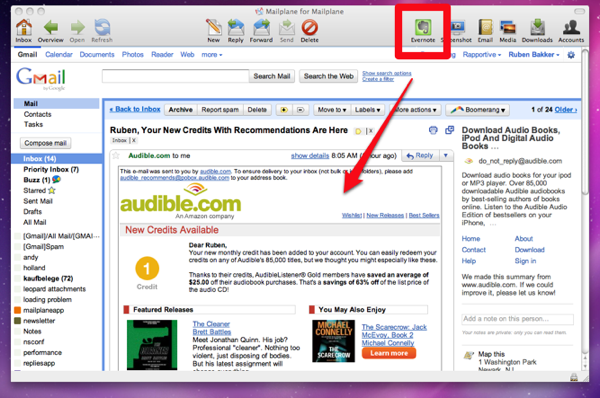600x398 pixels.
Task: Click the Archive button
Action: pos(181,110)
